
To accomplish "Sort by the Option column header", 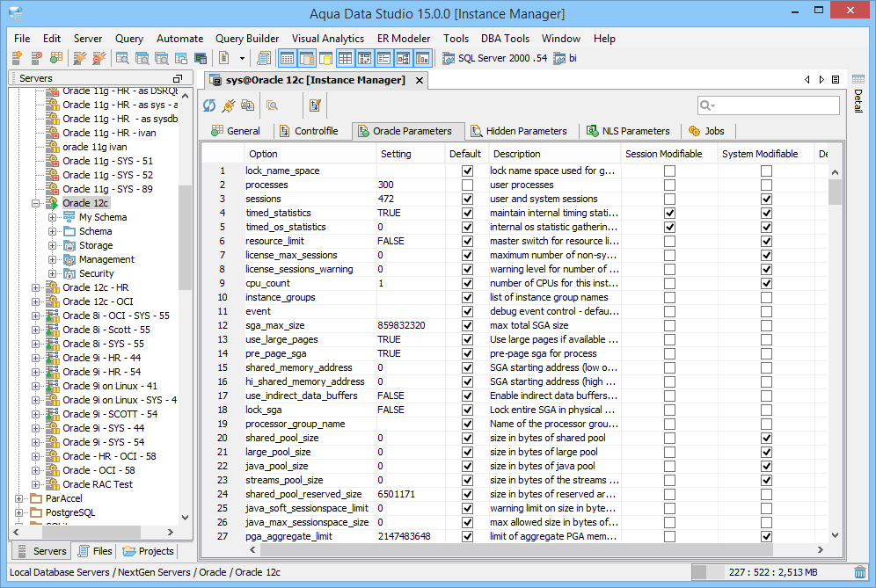I will (x=310, y=154).
